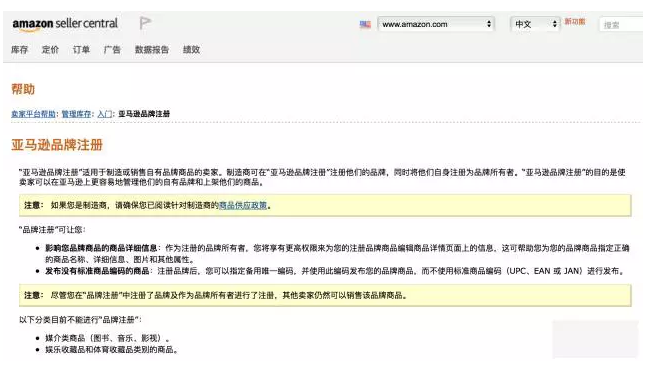
Task: Click breadcrumb text 亚马逊品牌注册
Action: point(144,114)
